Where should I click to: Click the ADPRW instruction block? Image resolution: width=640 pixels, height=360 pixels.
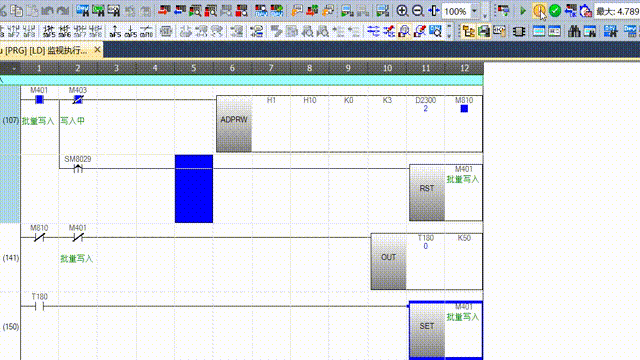(234, 124)
